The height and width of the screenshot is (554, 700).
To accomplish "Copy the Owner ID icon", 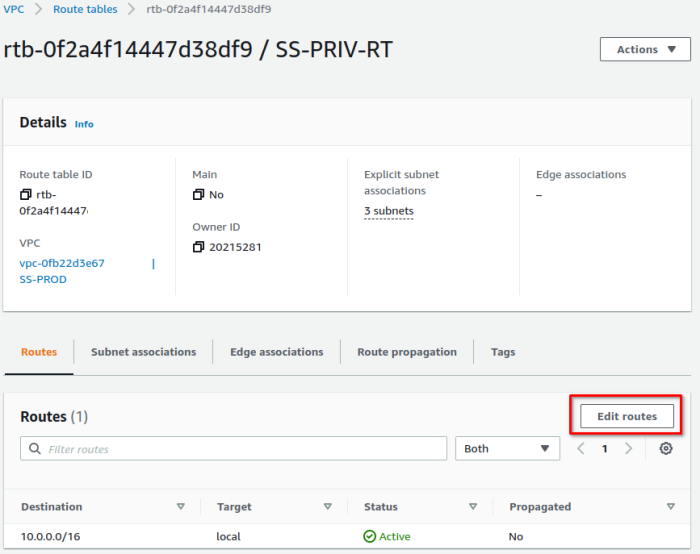I will [198, 247].
